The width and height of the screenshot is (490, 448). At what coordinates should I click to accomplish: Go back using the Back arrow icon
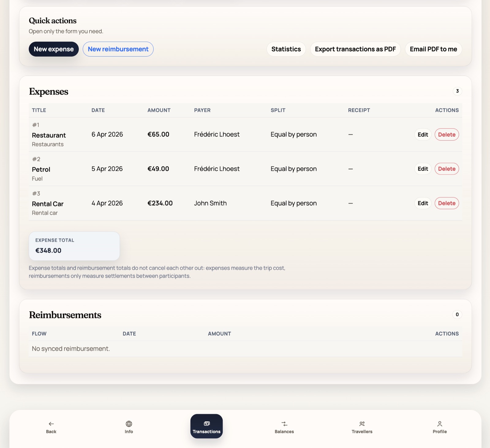51,424
